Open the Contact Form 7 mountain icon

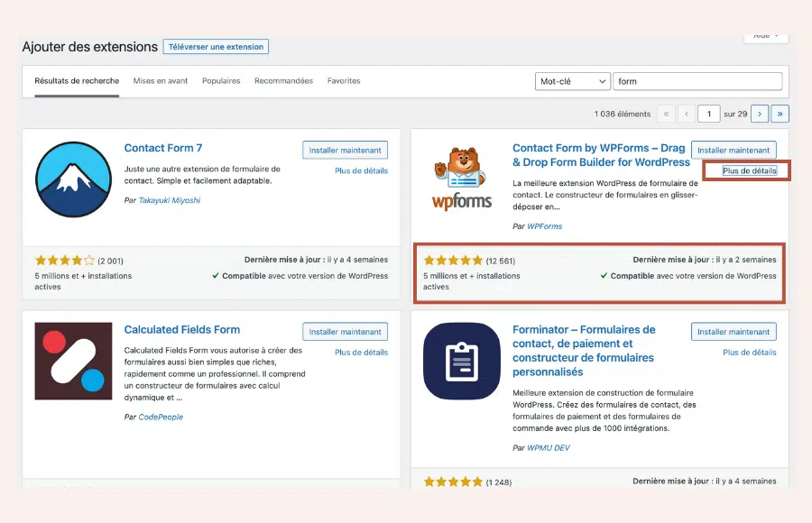click(74, 179)
